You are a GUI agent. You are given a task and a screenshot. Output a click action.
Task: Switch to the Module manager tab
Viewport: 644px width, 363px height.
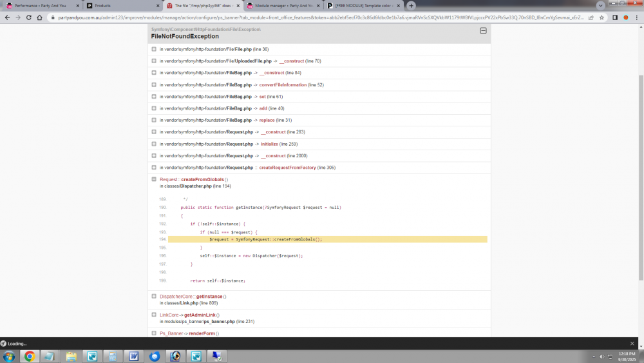click(x=283, y=6)
